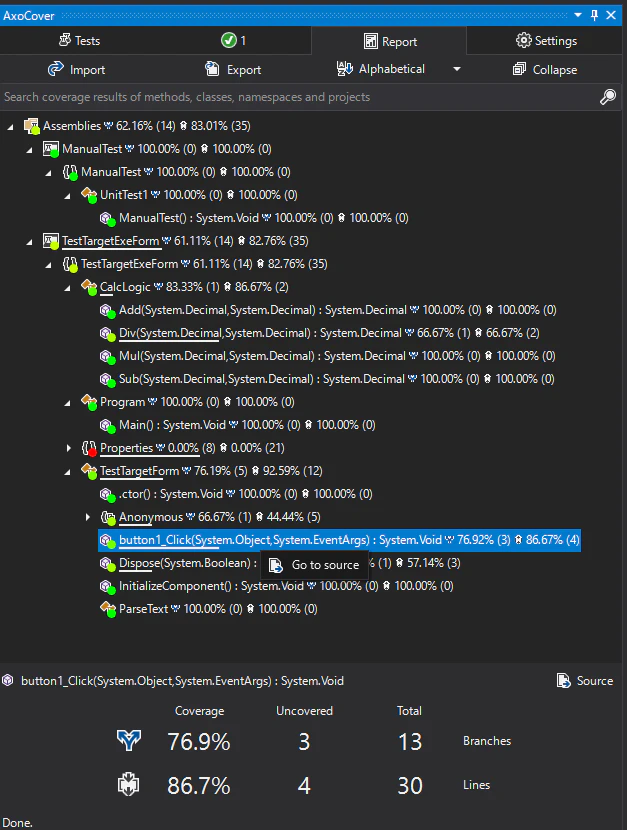
Task: Collapse the CalcLogic class node
Action: [x=68, y=287]
